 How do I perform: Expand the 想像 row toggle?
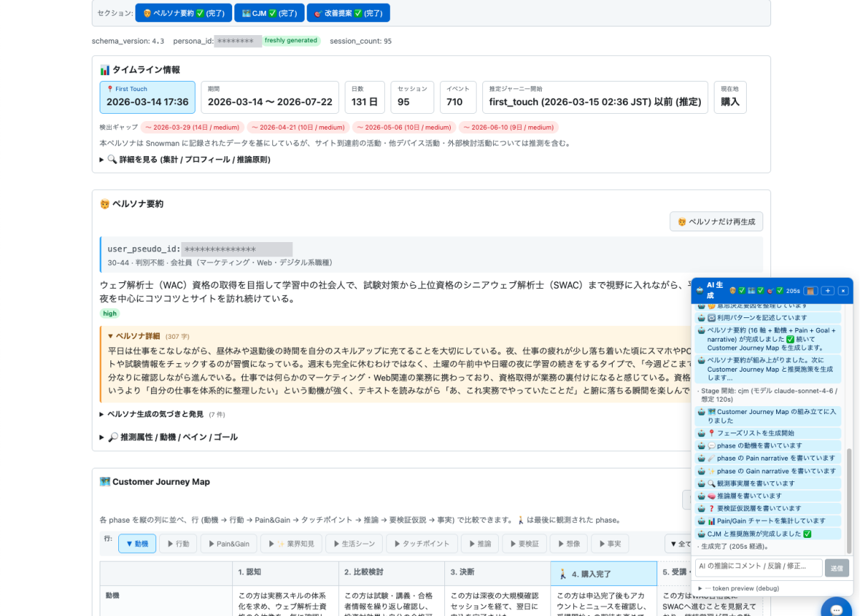[x=570, y=544]
